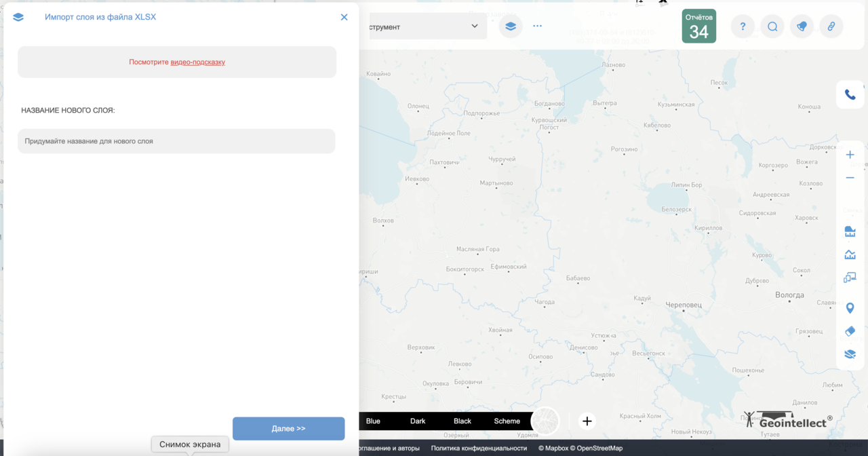Click the new layer name input field
The width and height of the screenshot is (868, 456).
coord(176,140)
